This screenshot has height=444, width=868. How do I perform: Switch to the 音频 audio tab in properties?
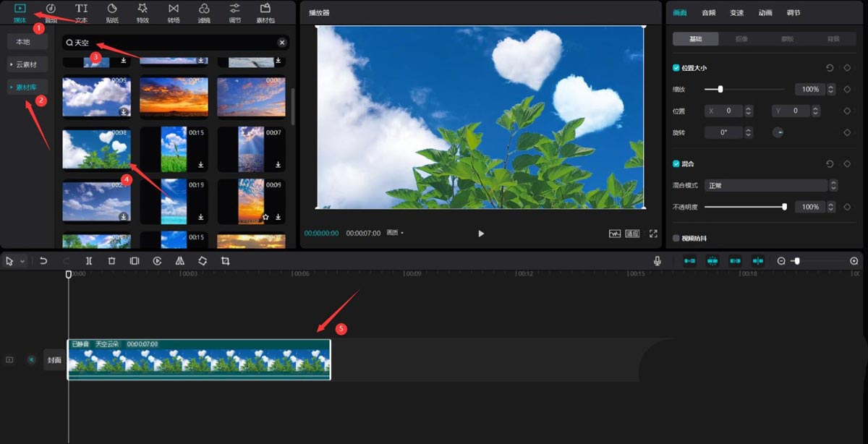[708, 13]
